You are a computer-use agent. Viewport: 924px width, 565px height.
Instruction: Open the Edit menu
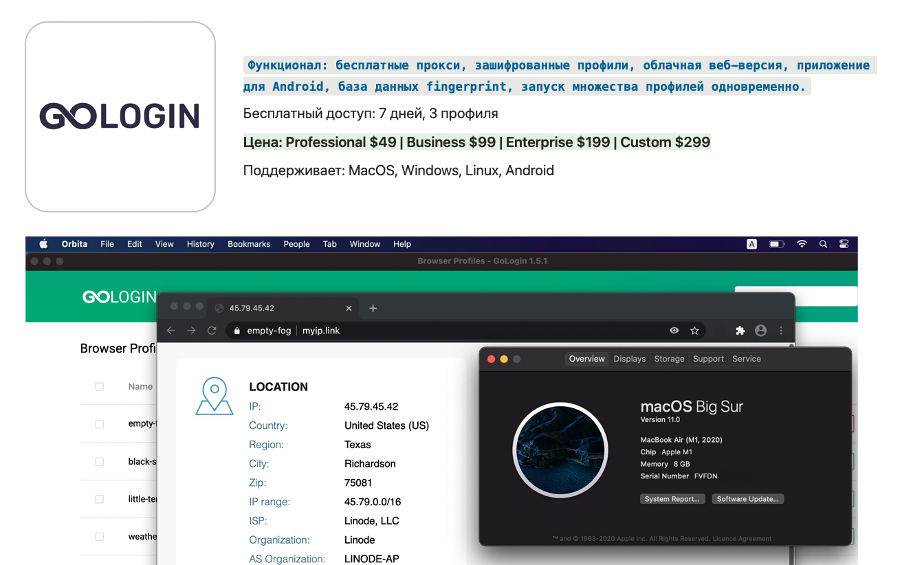pyautogui.click(x=135, y=244)
